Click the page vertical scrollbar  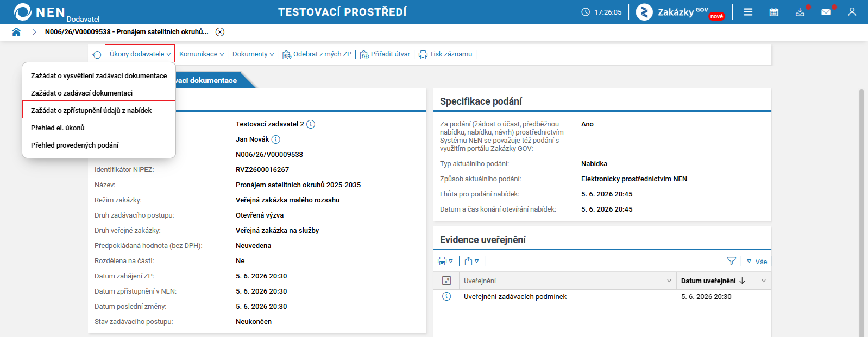tap(861, 213)
